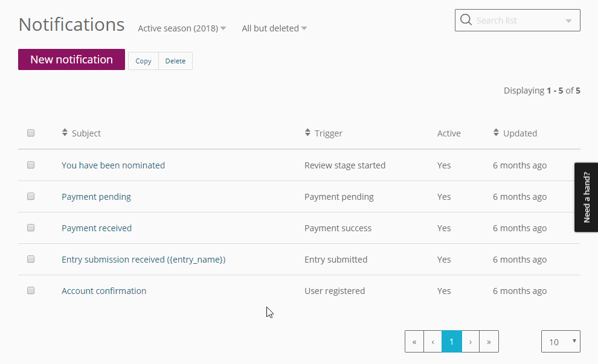Open the Payment received notification
Viewport: 598px width, 364px height.
coord(97,228)
